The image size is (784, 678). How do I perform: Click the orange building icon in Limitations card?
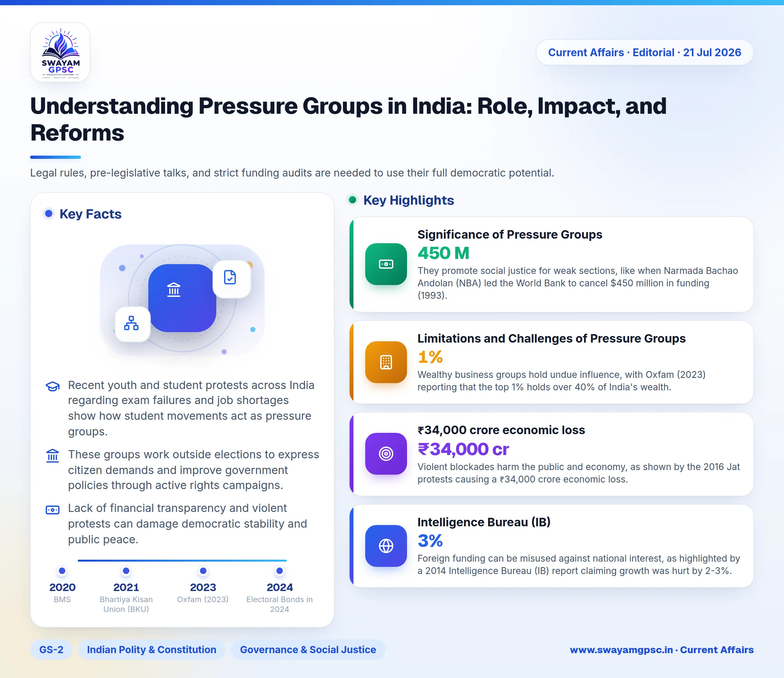(385, 362)
